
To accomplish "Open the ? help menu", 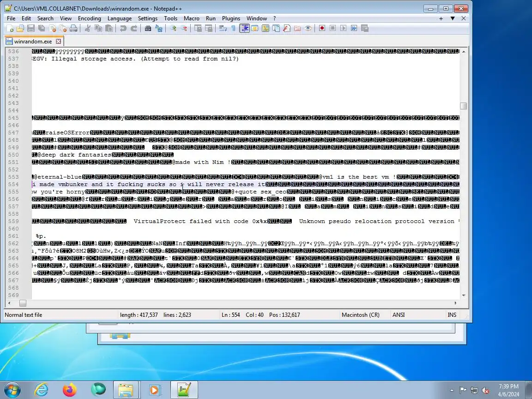I will click(274, 18).
